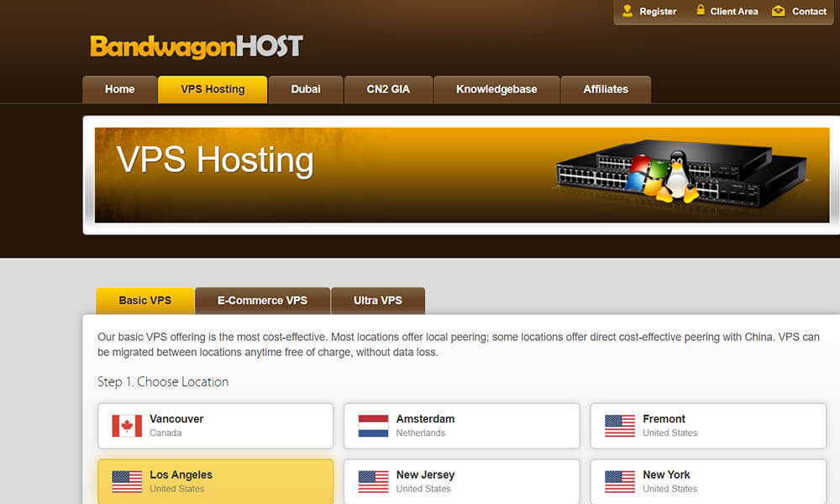Go to the CN2 GIA menu item
Image resolution: width=840 pixels, height=504 pixels.
388,90
